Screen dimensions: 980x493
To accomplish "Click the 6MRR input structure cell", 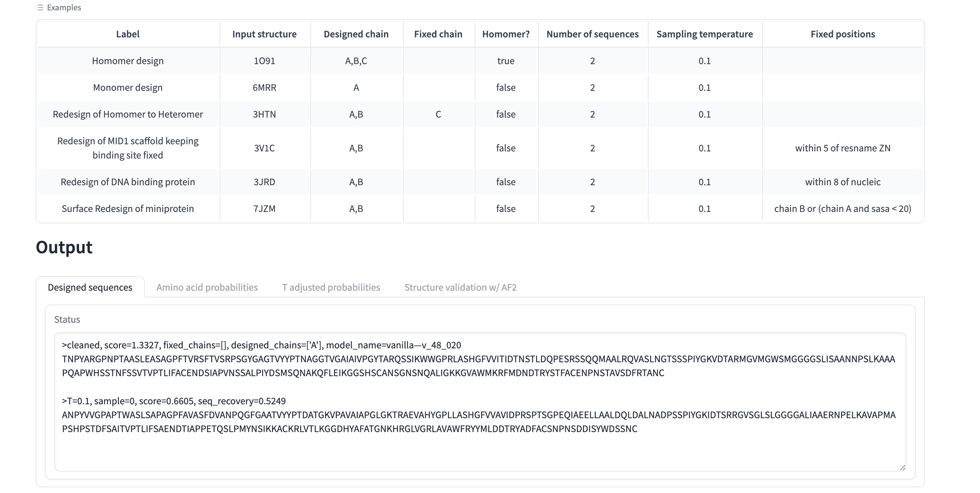I will (x=264, y=87).
